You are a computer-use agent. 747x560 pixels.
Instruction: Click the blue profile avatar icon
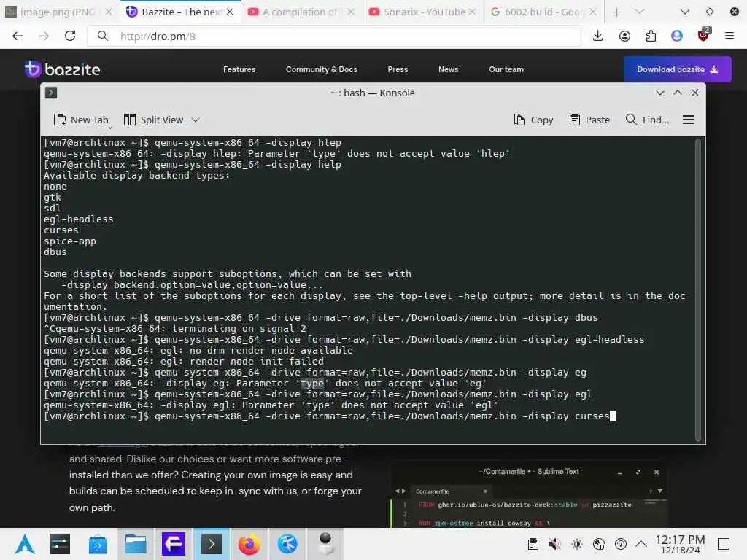point(676,36)
